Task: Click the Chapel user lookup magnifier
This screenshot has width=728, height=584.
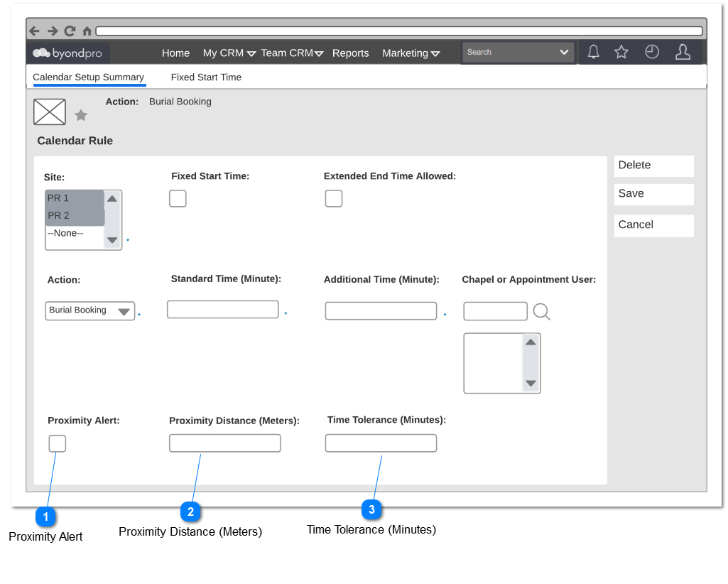Action: pos(541,311)
